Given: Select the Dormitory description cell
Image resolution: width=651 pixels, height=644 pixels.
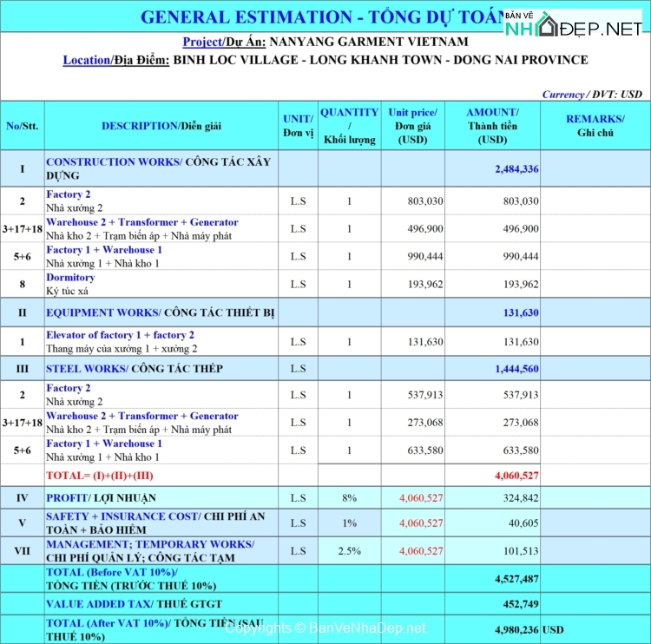Looking at the screenshot, I should (161, 284).
